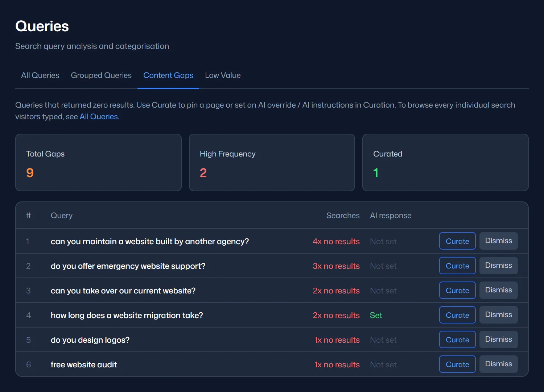Select query text 'can you take over our current website?'
This screenshot has height=392, width=544.
(x=123, y=291)
